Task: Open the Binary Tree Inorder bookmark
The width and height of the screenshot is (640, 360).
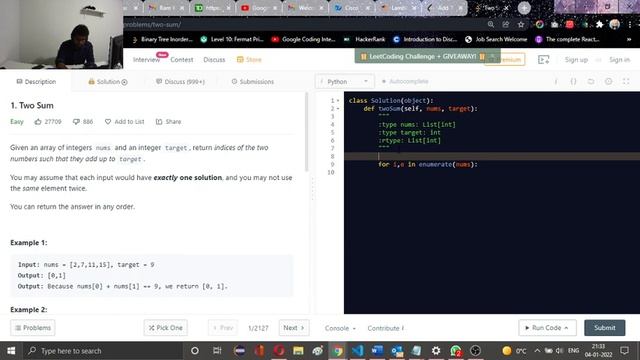Action: point(162,39)
